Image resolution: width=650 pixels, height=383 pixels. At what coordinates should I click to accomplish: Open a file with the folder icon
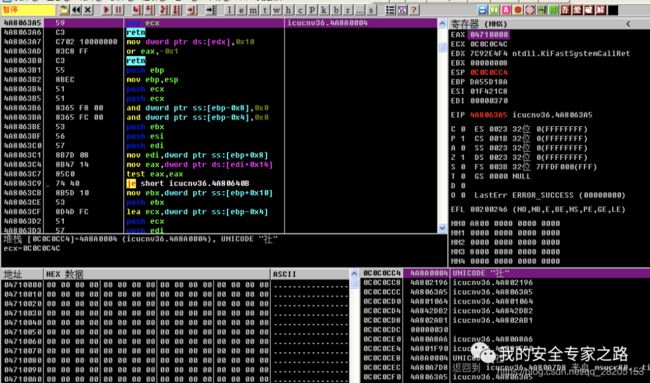coord(64,10)
